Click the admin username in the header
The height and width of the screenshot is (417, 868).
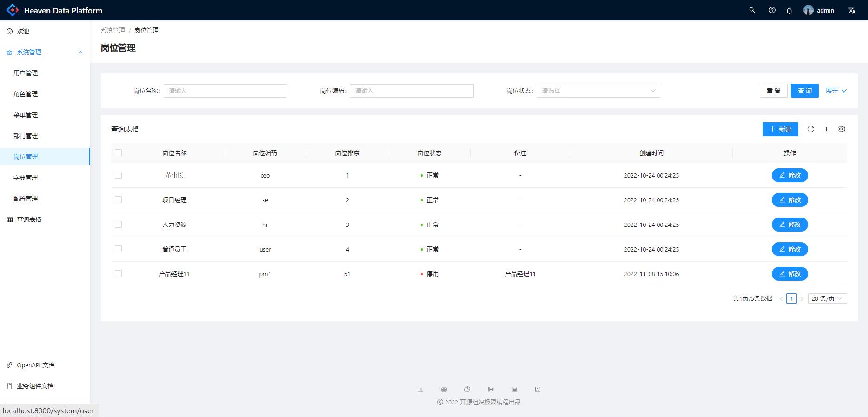(x=825, y=10)
